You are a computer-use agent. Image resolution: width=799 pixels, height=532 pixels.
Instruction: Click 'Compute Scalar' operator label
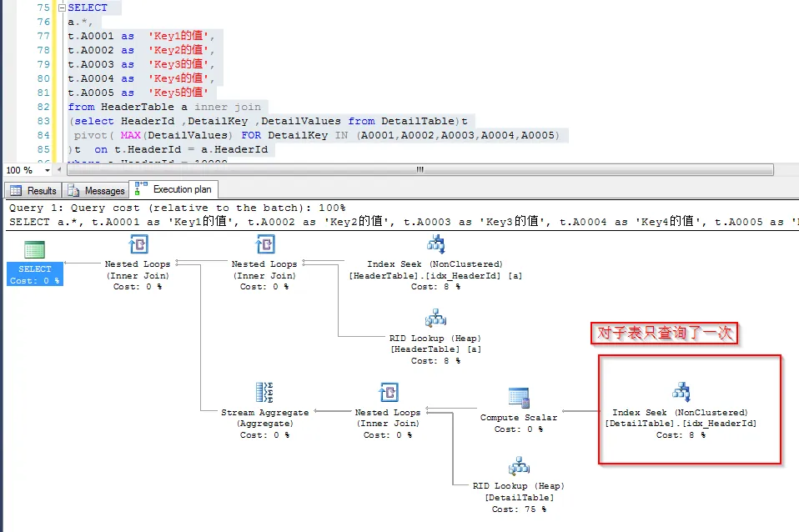click(519, 417)
